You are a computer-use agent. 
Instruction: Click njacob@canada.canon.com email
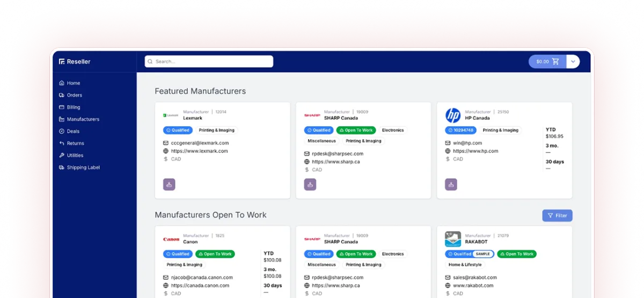[202, 278]
